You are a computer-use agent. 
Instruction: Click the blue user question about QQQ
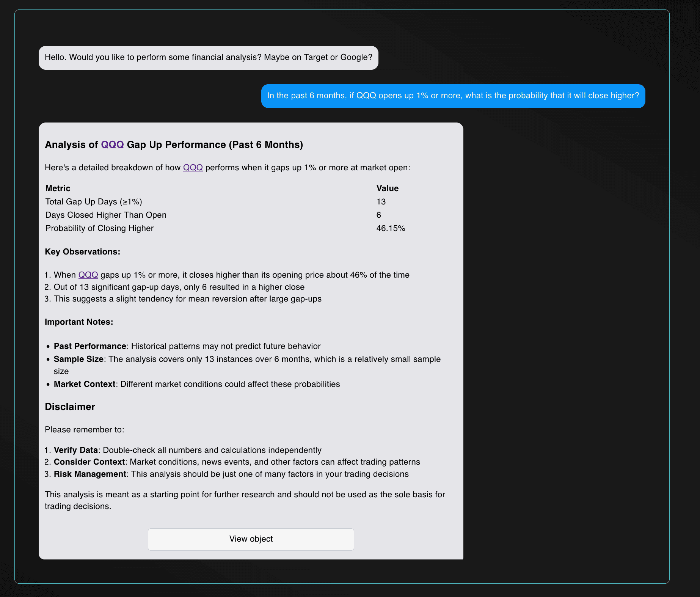click(453, 96)
